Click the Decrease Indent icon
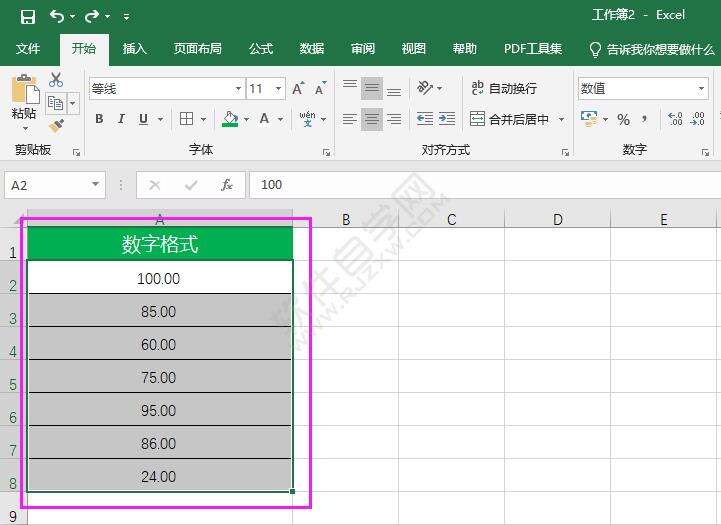 coord(425,119)
